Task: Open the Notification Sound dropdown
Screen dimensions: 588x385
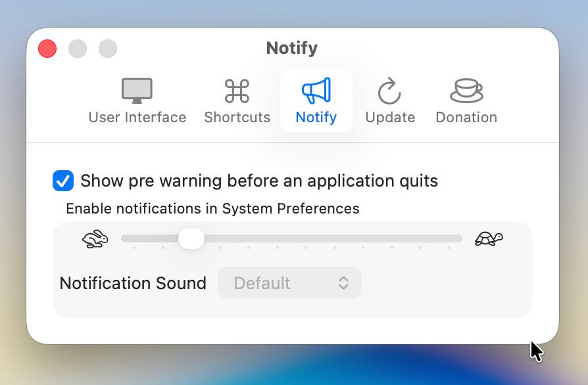Action: (289, 283)
